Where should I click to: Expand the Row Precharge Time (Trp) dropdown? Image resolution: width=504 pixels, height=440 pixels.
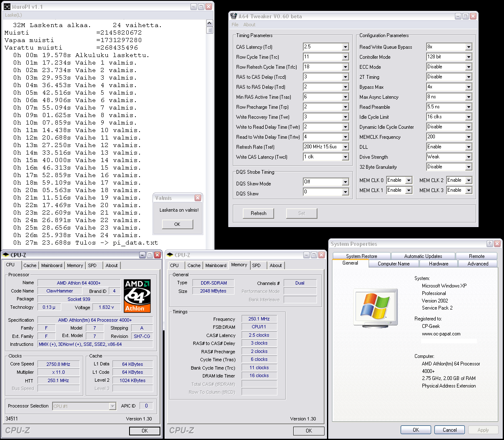(x=345, y=107)
